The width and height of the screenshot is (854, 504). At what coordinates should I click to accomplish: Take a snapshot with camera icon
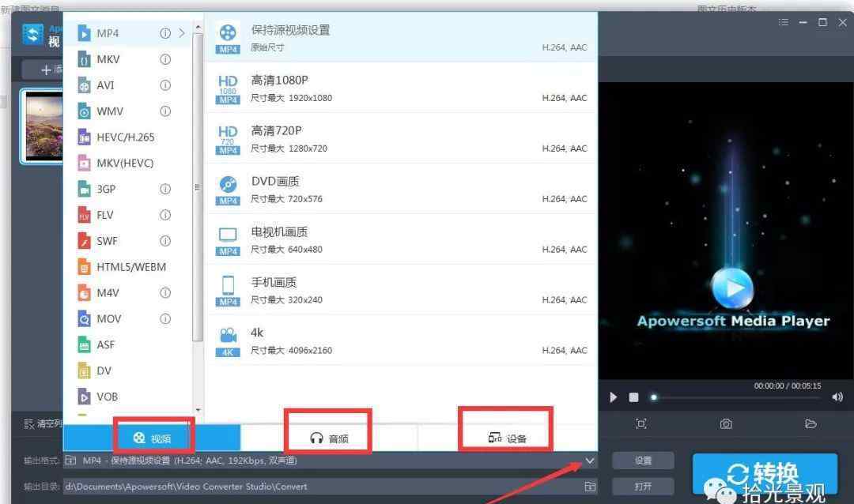coord(726,424)
